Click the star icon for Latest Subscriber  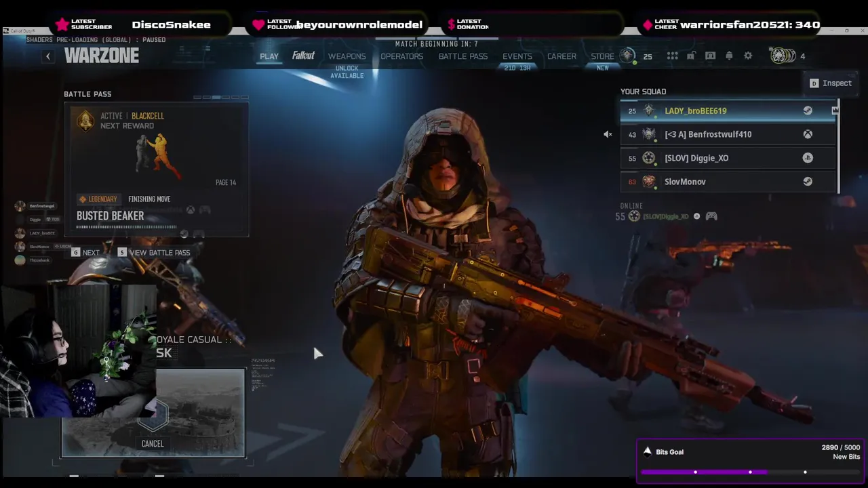click(x=62, y=24)
